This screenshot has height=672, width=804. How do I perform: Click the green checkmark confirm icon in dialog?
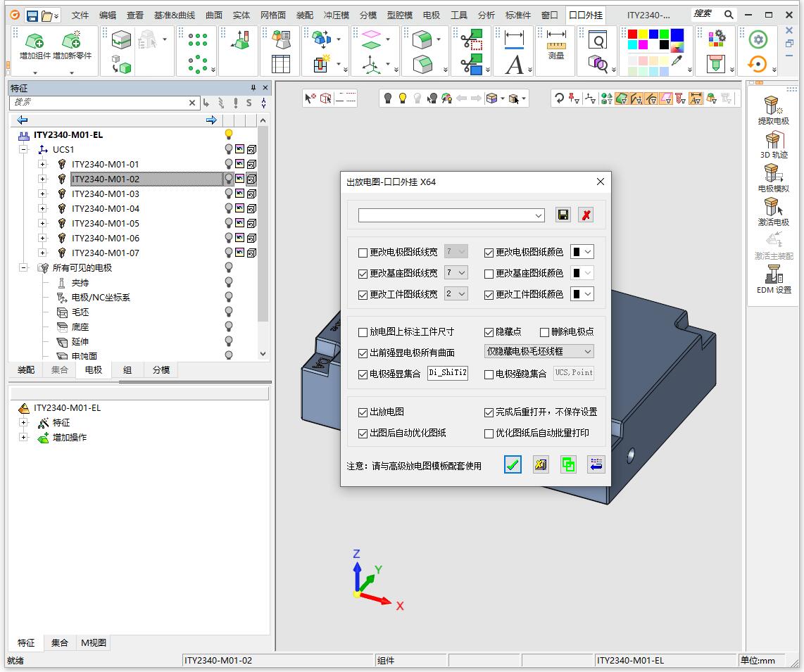(x=513, y=464)
